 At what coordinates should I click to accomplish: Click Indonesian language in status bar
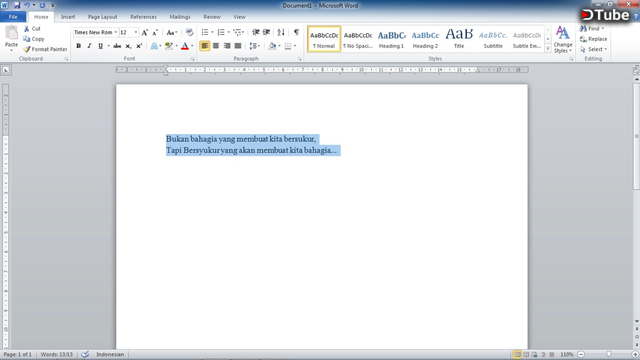point(110,354)
